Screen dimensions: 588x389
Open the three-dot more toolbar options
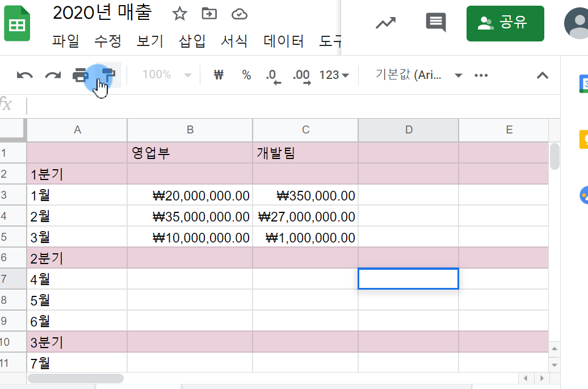pyautogui.click(x=481, y=76)
